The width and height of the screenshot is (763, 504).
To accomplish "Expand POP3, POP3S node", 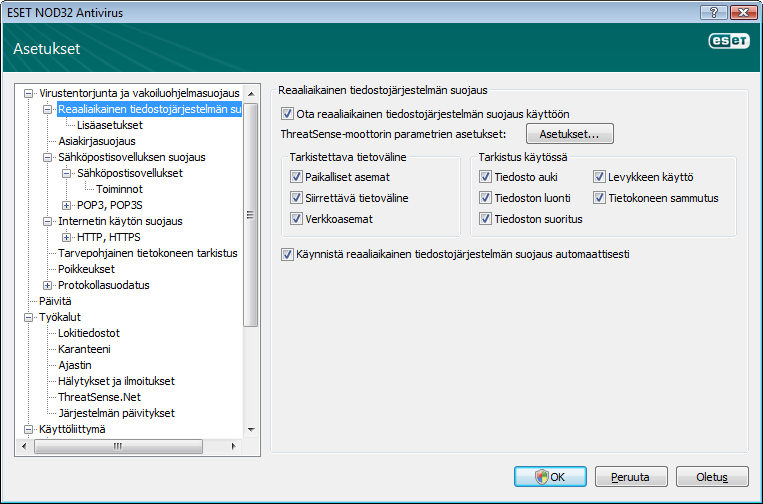I will (67, 205).
